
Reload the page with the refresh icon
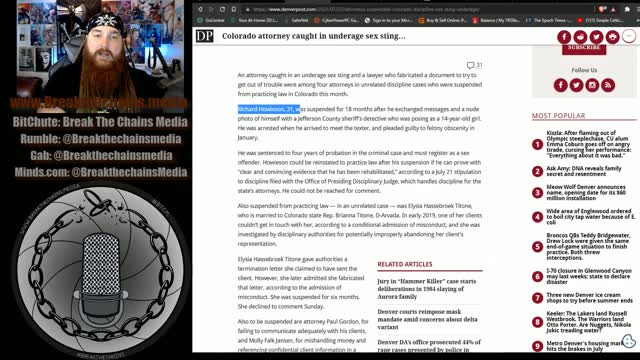tap(222, 9)
